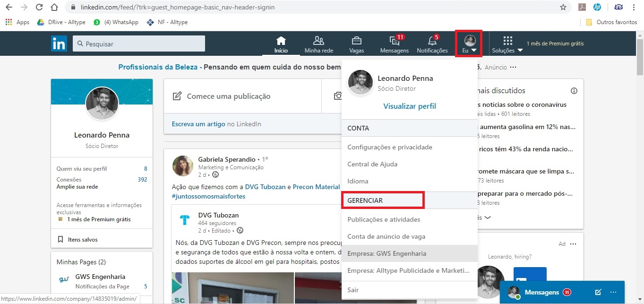Click Comece uma publicação button
The height and width of the screenshot is (304, 644).
click(x=242, y=96)
